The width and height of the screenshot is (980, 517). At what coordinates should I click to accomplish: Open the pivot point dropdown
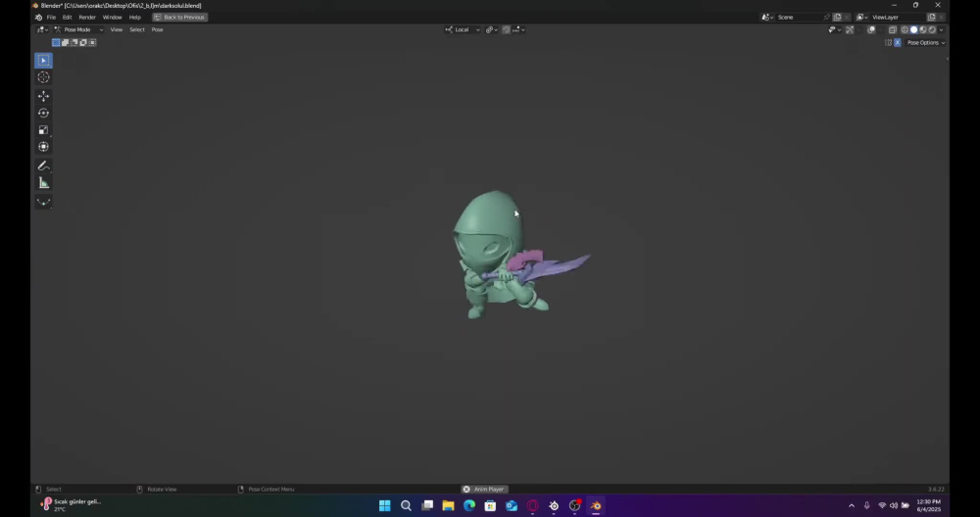(x=491, y=29)
